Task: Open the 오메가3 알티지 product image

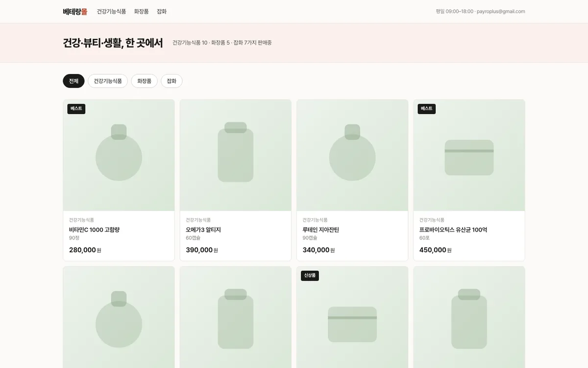Action: click(x=236, y=156)
